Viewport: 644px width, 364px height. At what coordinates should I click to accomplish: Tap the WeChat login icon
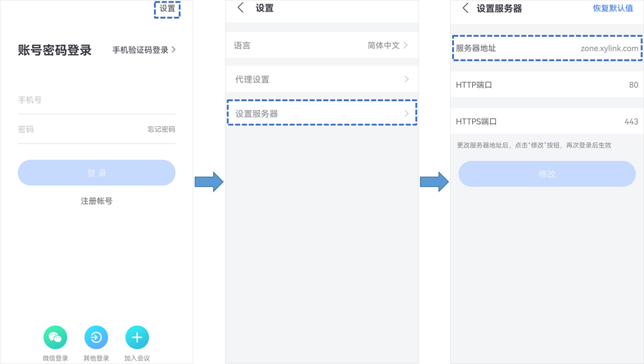[55, 338]
